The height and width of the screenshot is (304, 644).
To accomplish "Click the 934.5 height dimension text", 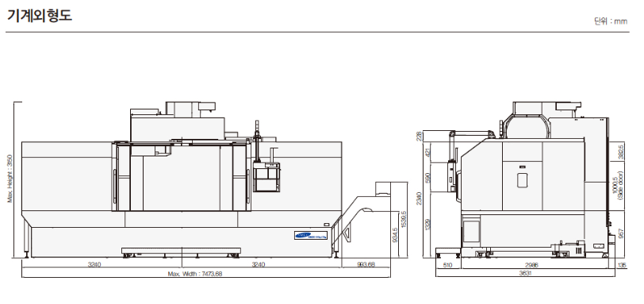I will (x=395, y=236).
